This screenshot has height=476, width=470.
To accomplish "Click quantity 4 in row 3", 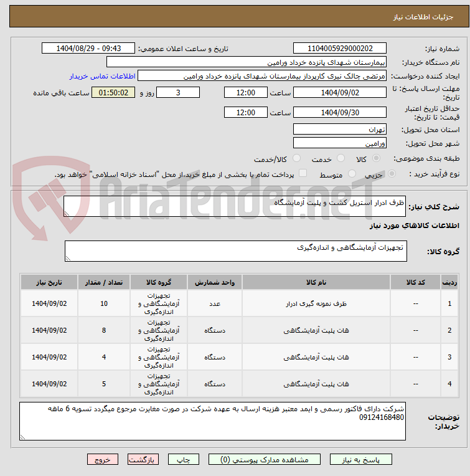I will [x=104, y=357].
